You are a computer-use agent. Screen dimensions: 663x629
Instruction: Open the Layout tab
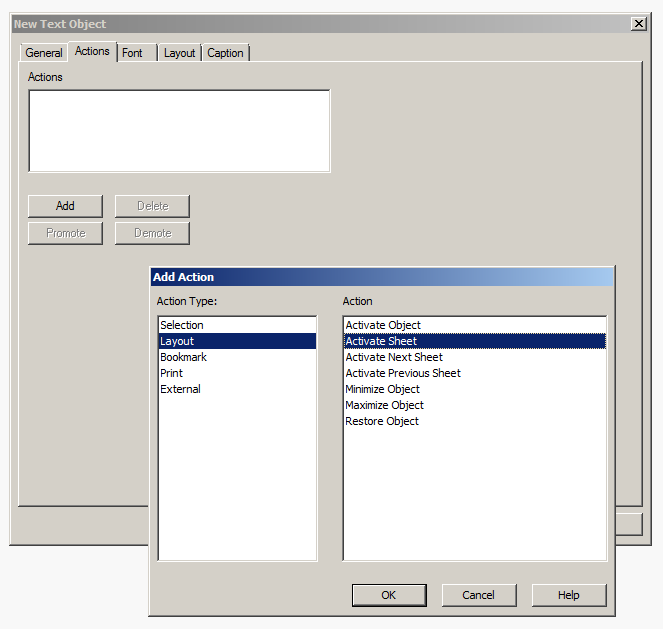(179, 53)
